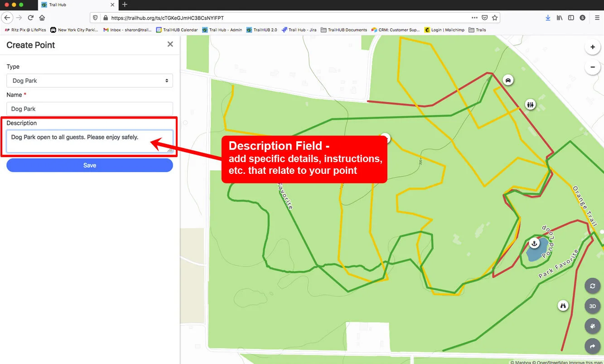Open the page actions three-dots menu
The height and width of the screenshot is (364, 604).
pyautogui.click(x=474, y=18)
